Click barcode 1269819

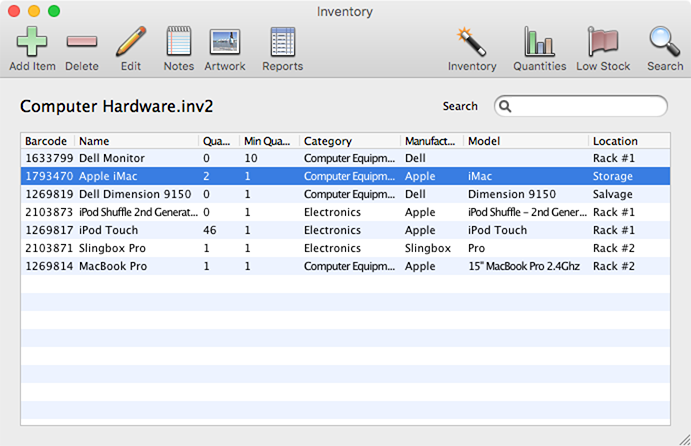(49, 194)
